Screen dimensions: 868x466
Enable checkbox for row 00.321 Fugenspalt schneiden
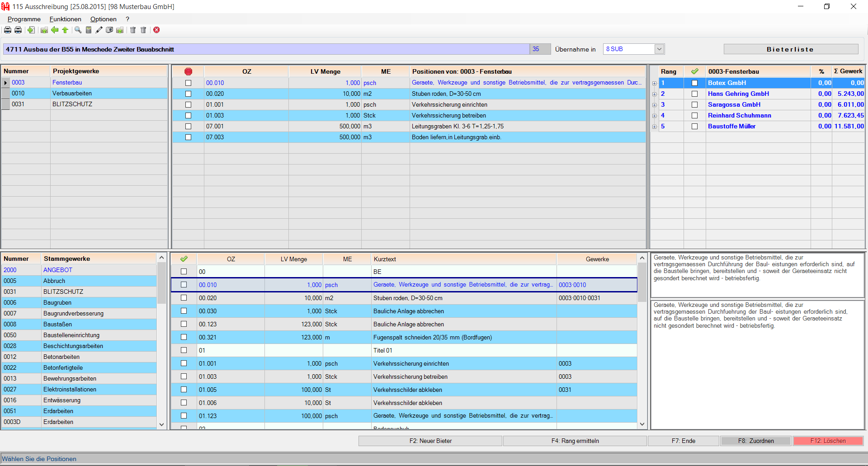184,337
